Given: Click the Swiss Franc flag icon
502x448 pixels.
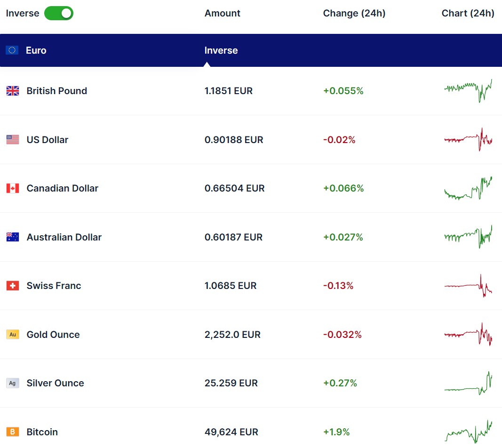Looking at the screenshot, I should pos(13,286).
